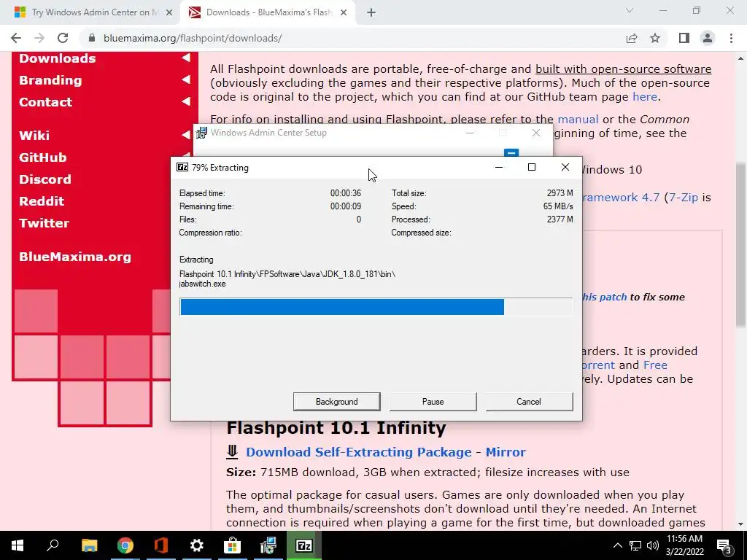Click white arrow next to Downloads
Image resolution: width=747 pixels, height=560 pixels.
pos(186,58)
